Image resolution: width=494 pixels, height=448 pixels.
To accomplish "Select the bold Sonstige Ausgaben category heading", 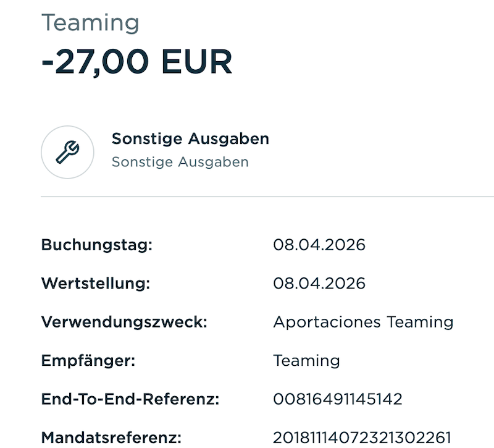I will pos(190,138).
